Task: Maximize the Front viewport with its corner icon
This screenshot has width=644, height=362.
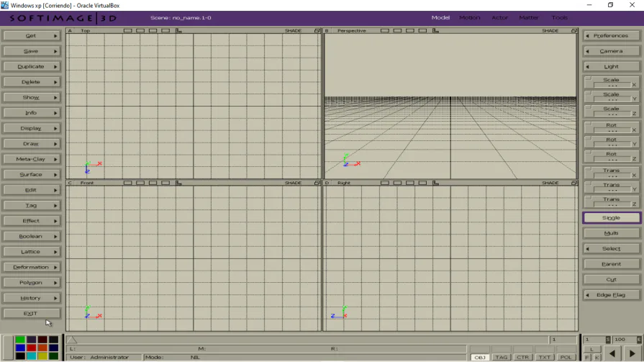Action: [317, 183]
